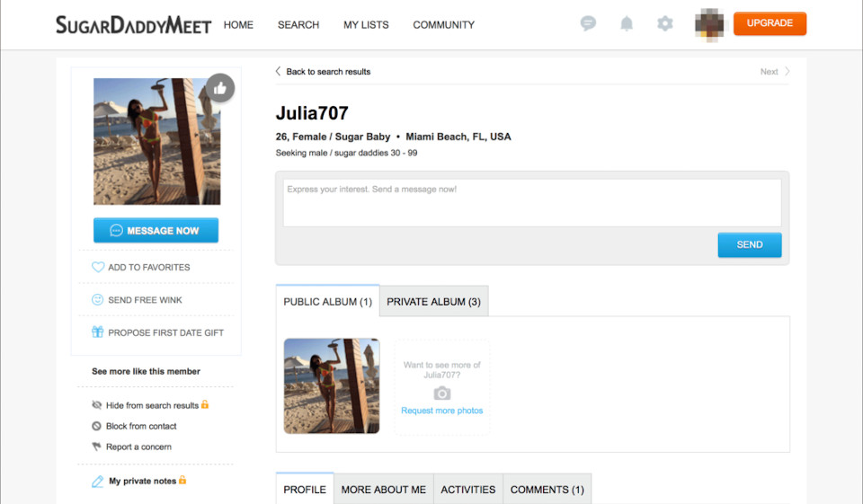
Task: Click the wink smiley icon
Action: (98, 300)
